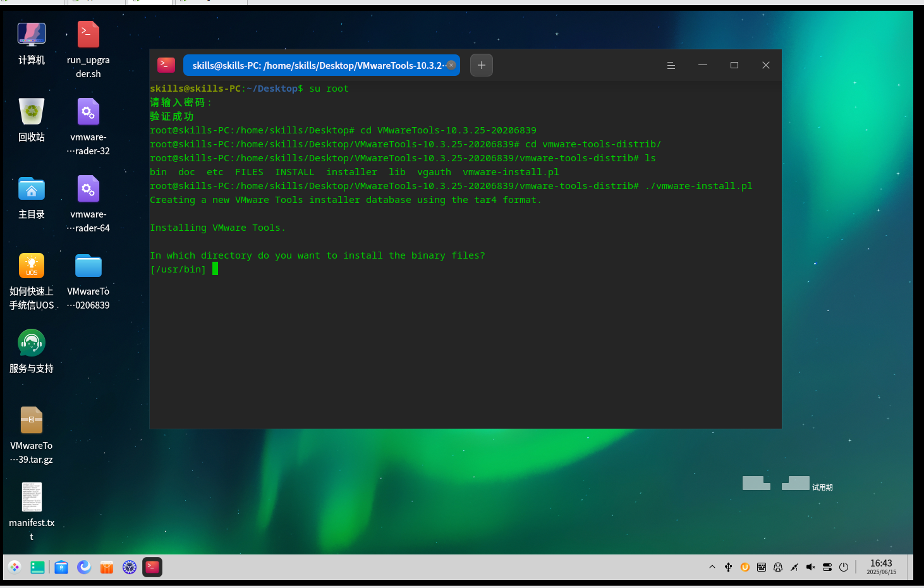The image size is (924, 588).
Task: Open the onscreen keyboard tray icon
Action: [x=761, y=567]
